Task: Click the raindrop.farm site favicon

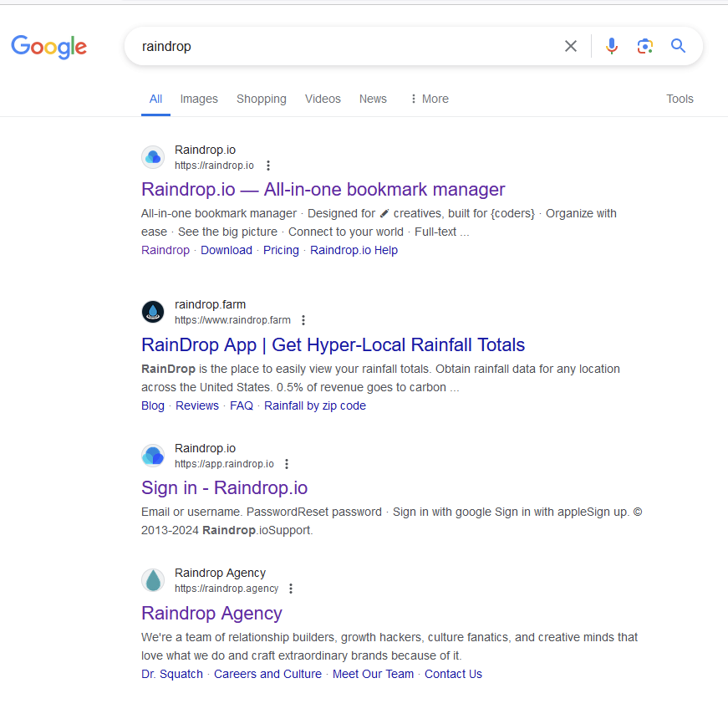Action: click(153, 312)
